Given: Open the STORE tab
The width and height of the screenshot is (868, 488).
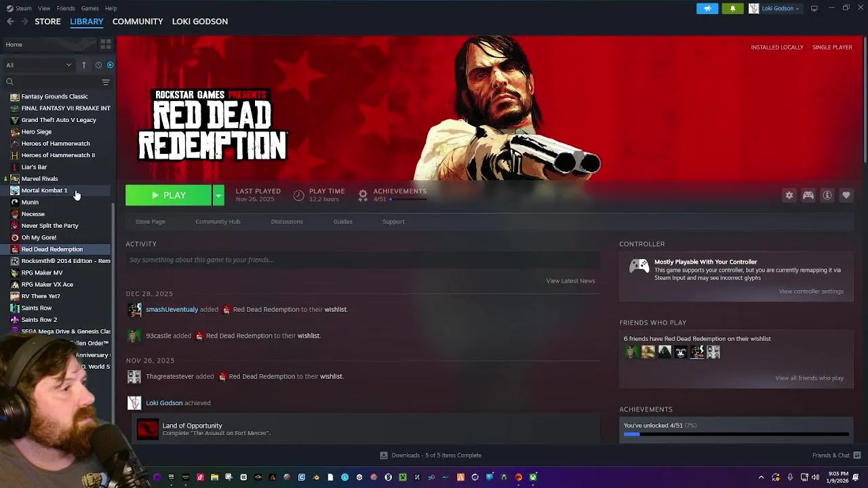Looking at the screenshot, I should point(47,22).
